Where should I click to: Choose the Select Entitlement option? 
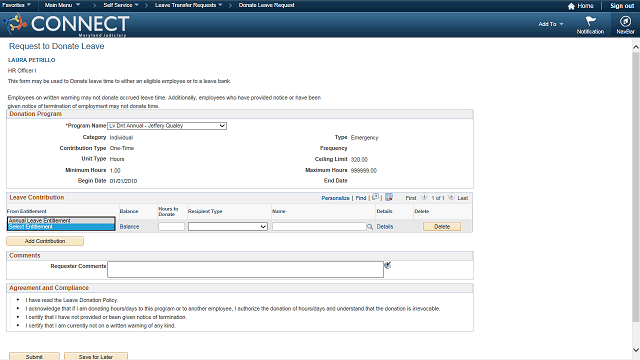pos(61,227)
